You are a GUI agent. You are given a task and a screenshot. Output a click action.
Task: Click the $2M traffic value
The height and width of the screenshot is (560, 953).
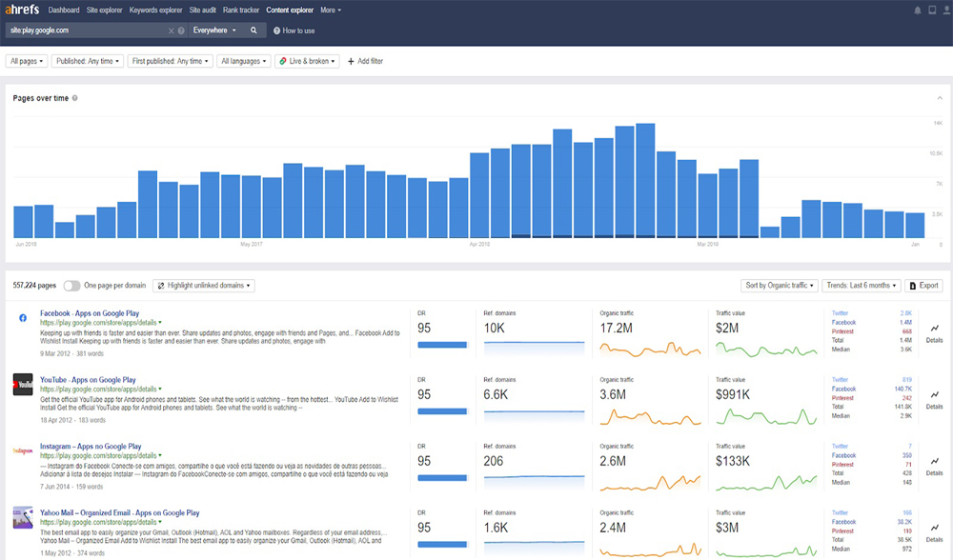727,328
